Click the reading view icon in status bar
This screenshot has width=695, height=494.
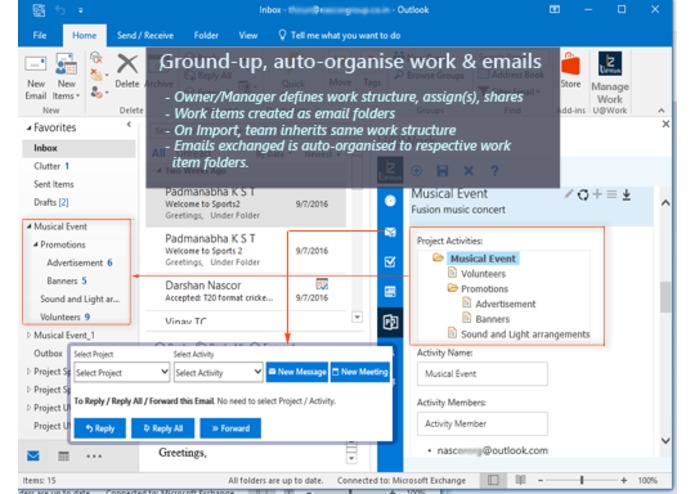520,480
